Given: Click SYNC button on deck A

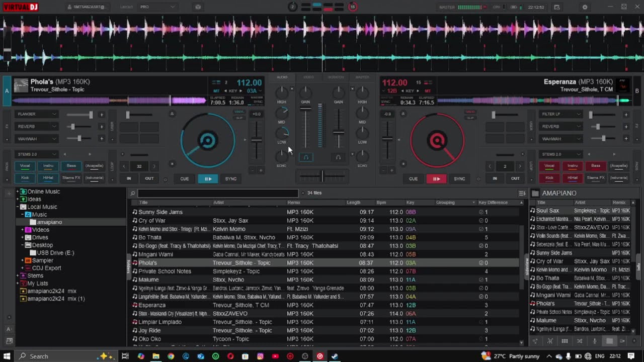Looking at the screenshot, I should tap(231, 178).
